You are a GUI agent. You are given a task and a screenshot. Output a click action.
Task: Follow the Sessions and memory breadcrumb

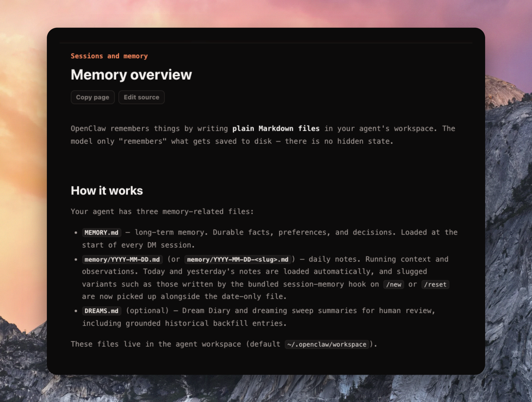[109, 56]
